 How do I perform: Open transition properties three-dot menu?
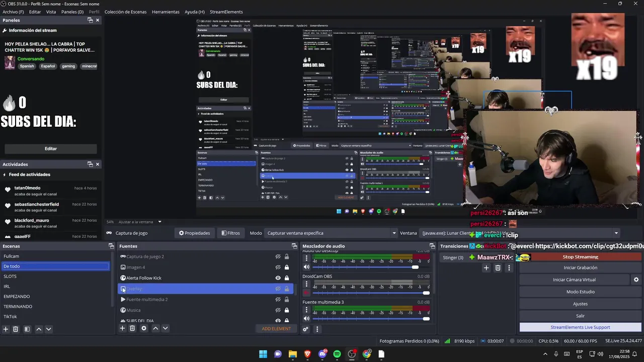[x=509, y=268]
